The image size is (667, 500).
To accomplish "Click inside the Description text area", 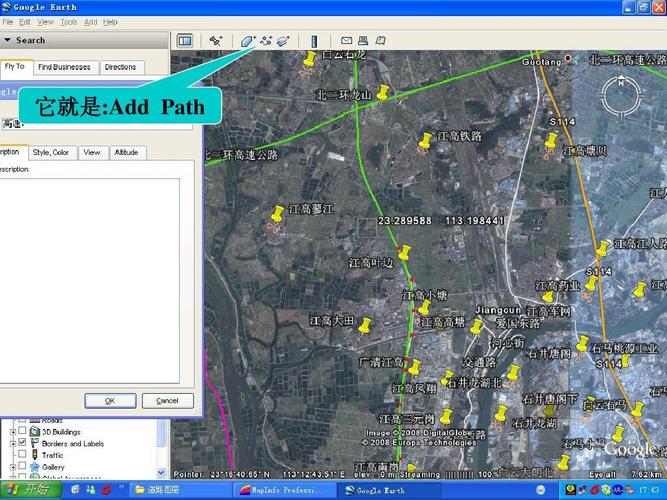I will [x=89, y=281].
